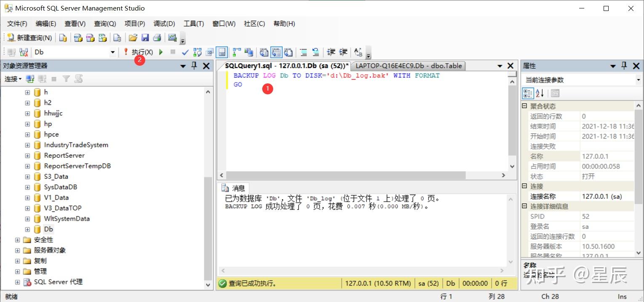Open the database selector dropdown showing Db

pyautogui.click(x=112, y=52)
